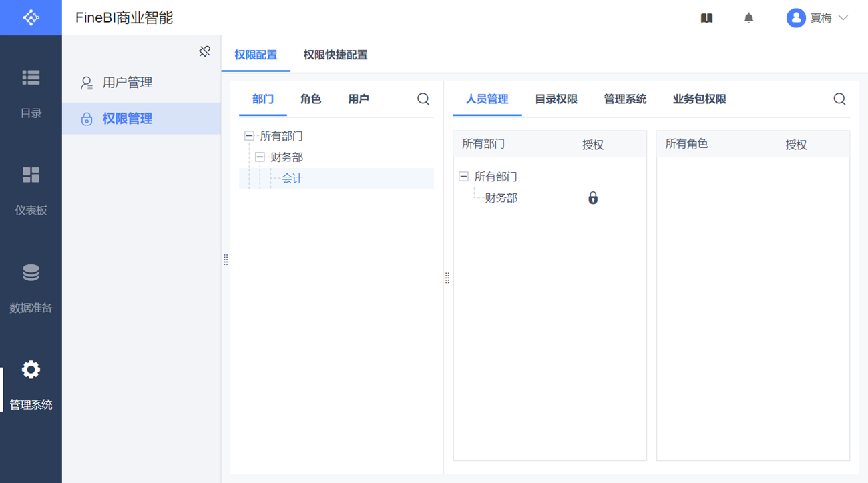
Task: Click the notification bell icon
Action: [x=748, y=18]
